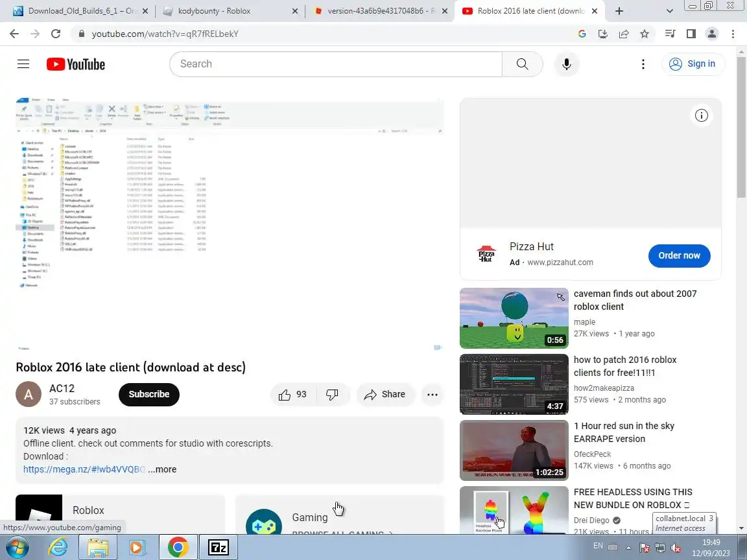747x560 pixels.
Task: Go to YouTube home via logo
Action: coord(76,64)
